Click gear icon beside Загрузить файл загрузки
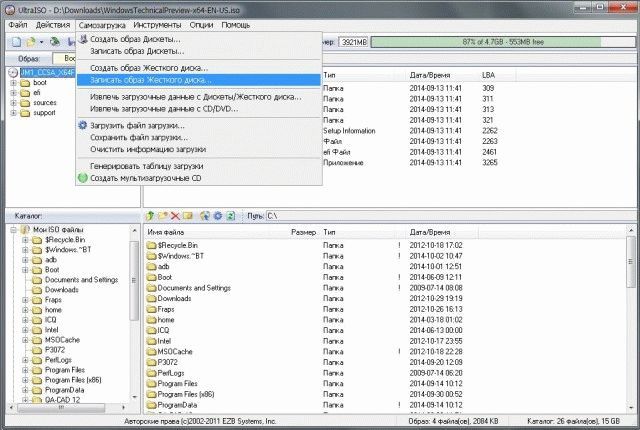The image size is (640, 430). 83,125
